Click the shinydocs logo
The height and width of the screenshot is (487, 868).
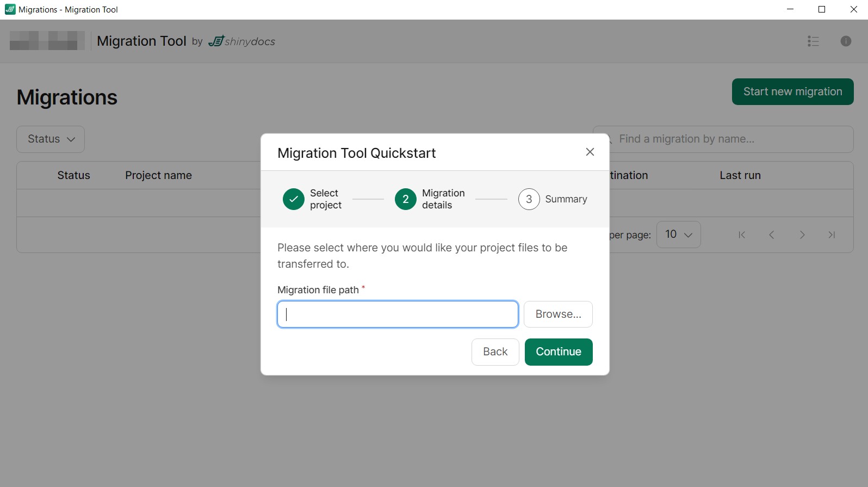[x=242, y=41]
